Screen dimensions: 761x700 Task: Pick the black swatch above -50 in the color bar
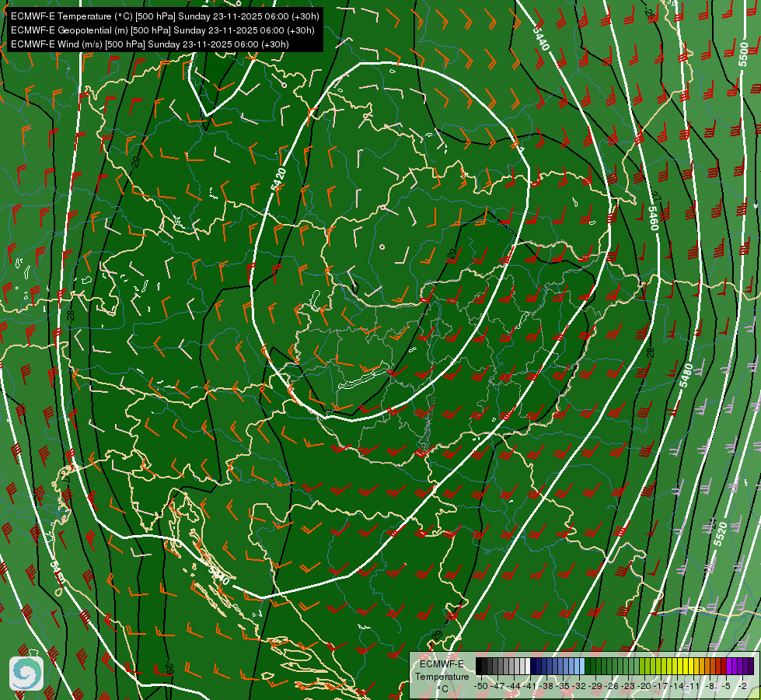pyautogui.click(x=479, y=666)
